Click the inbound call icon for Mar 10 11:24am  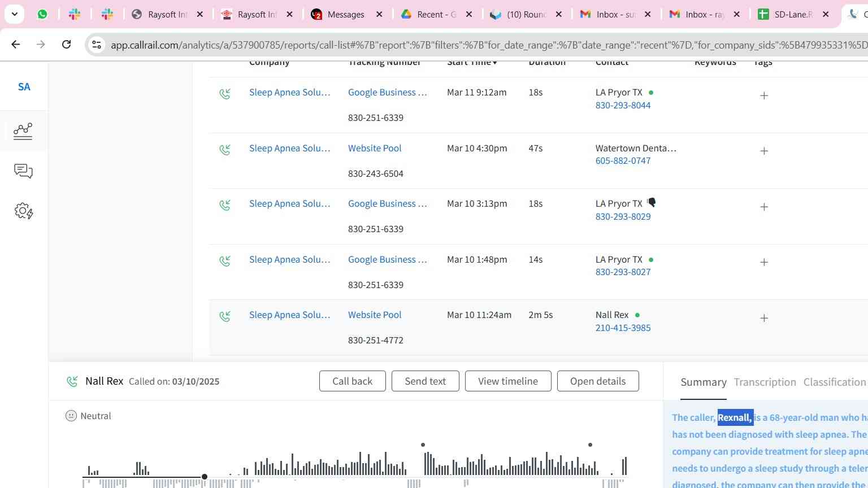pos(225,316)
